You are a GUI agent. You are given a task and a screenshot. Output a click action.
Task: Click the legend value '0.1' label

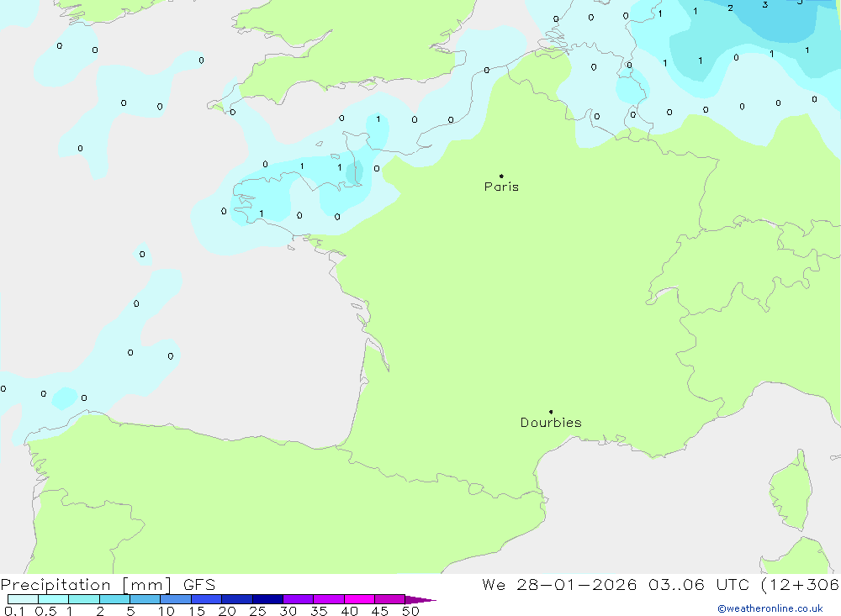[x=14, y=611]
